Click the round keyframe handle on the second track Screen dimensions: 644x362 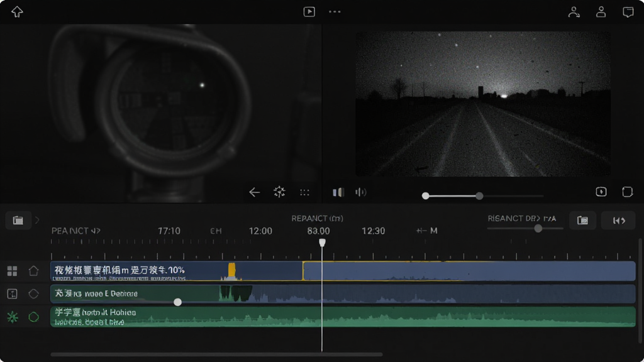177,302
